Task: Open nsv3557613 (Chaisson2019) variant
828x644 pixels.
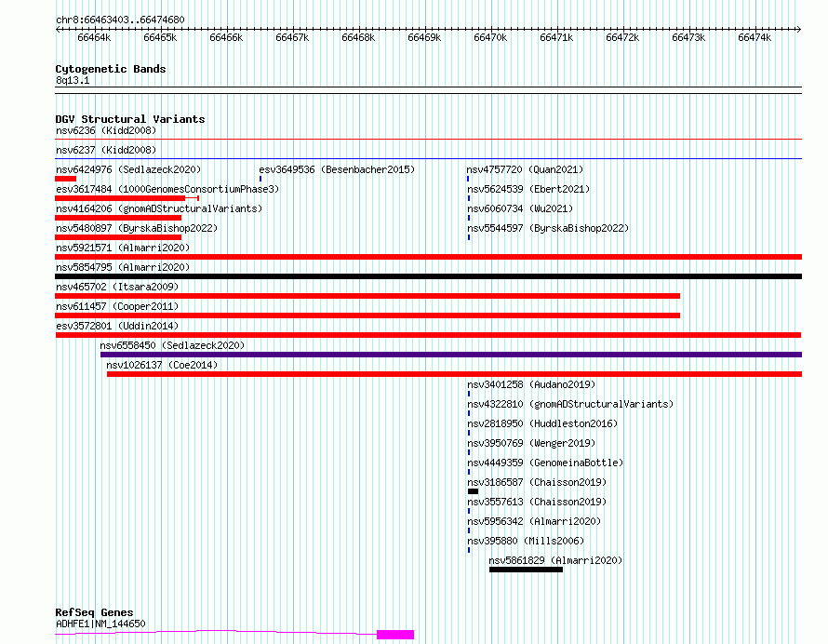Action: [x=537, y=502]
